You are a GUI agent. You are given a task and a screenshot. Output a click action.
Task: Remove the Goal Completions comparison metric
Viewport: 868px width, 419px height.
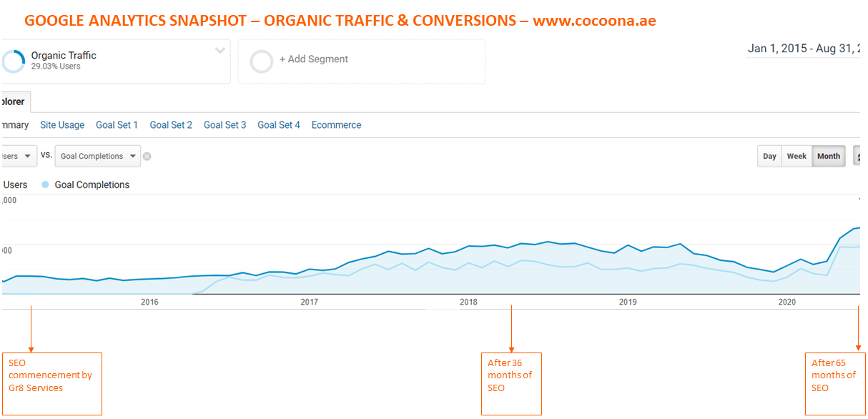(147, 157)
